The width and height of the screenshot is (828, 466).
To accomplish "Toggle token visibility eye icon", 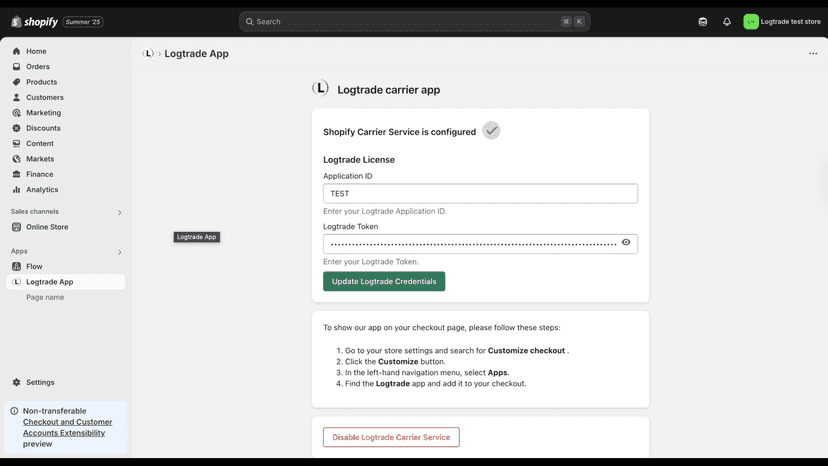I will click(626, 242).
